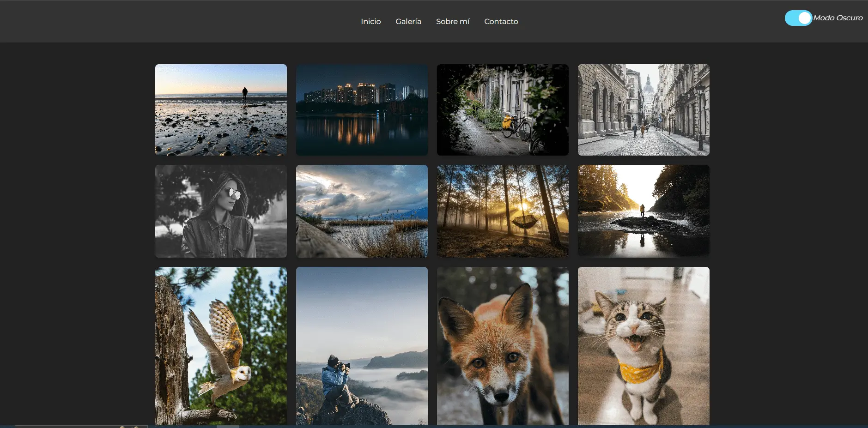868x428 pixels.
Task: Open the Inicio navigation item
Action: point(370,21)
